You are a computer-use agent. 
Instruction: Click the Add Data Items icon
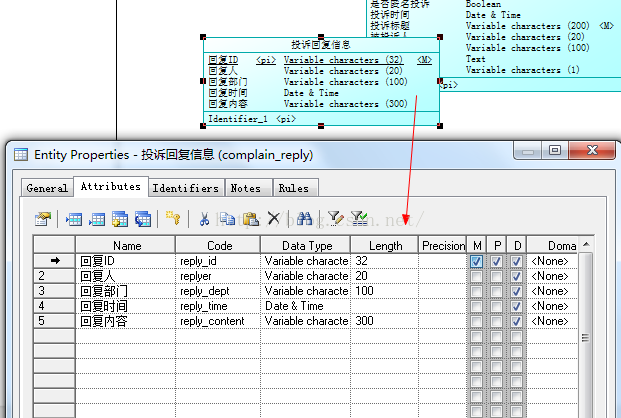(x=120, y=219)
